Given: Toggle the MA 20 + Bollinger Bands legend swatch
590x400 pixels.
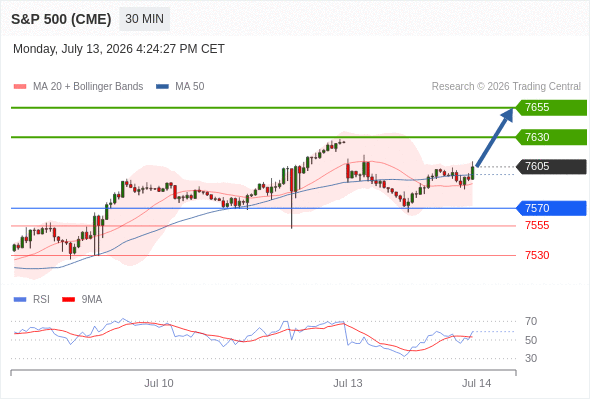Looking at the screenshot, I should [x=20, y=87].
